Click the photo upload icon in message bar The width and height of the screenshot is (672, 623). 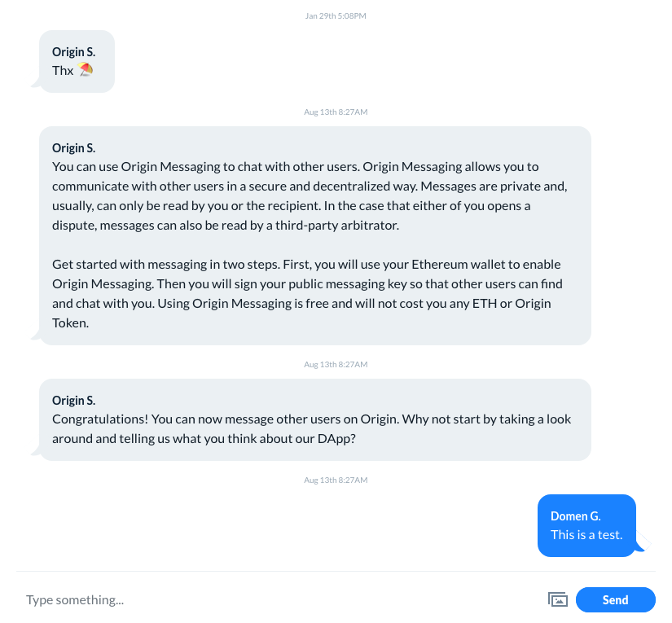[558, 599]
